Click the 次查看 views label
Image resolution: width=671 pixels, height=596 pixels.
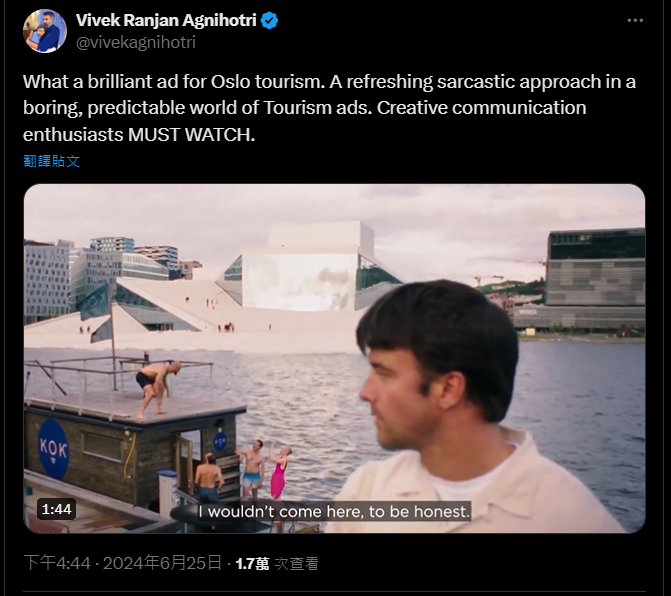[x=296, y=563]
